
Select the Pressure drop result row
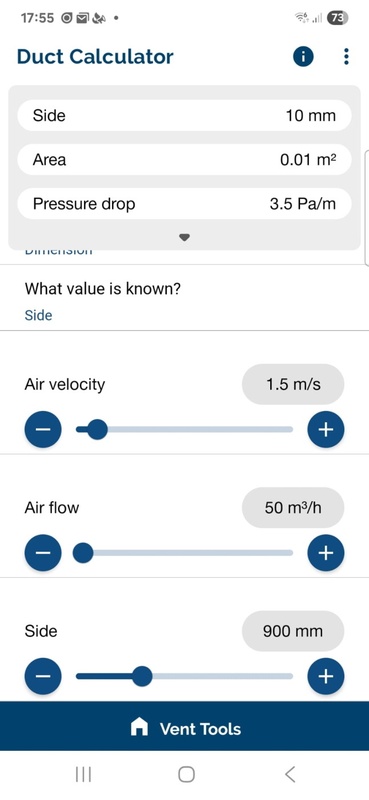[x=184, y=204]
